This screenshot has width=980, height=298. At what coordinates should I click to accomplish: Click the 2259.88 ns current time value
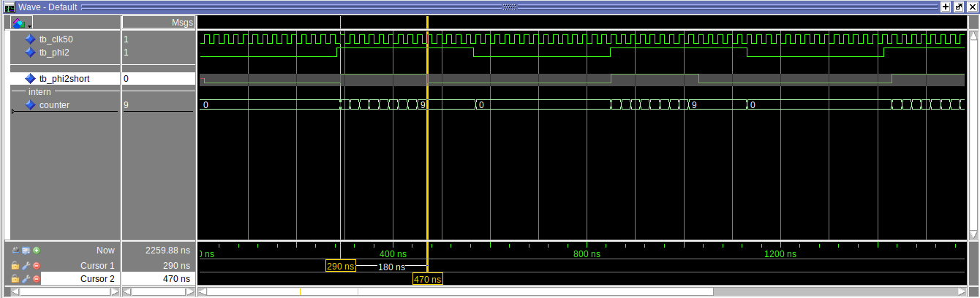click(168, 251)
